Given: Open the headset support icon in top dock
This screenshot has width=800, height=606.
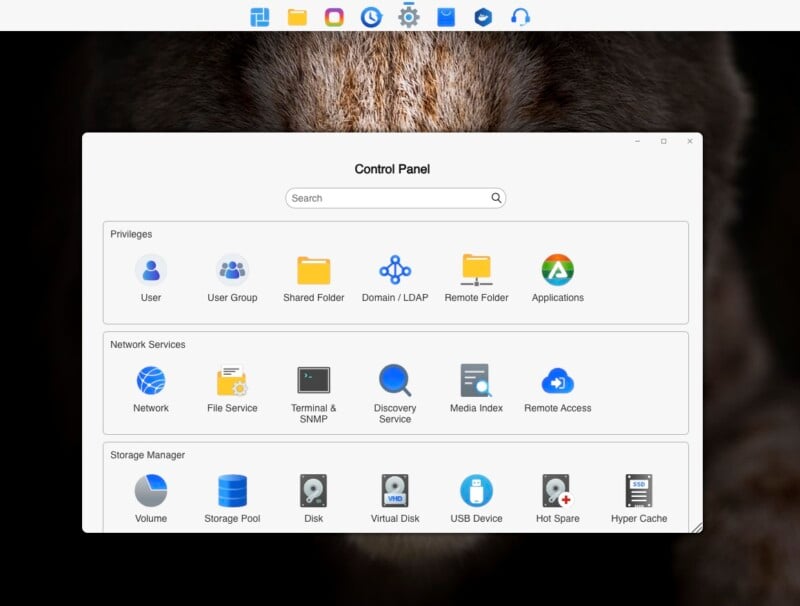Looking at the screenshot, I should [x=520, y=17].
